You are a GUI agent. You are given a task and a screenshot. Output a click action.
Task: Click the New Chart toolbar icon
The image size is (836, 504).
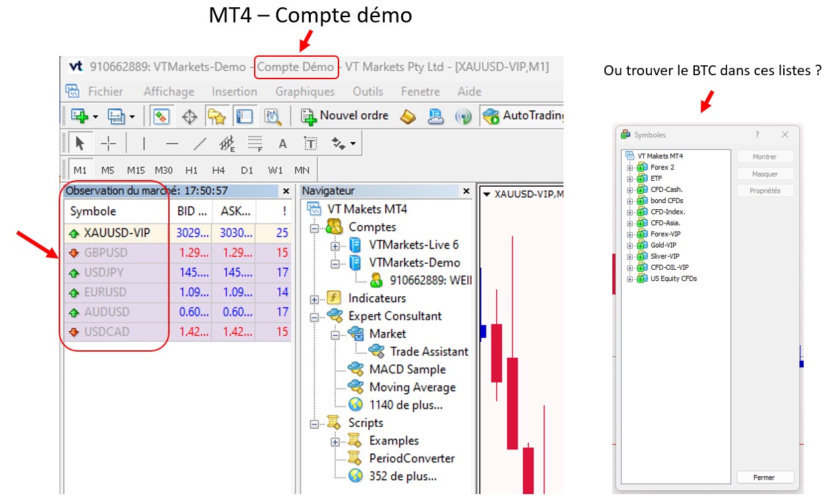point(80,117)
